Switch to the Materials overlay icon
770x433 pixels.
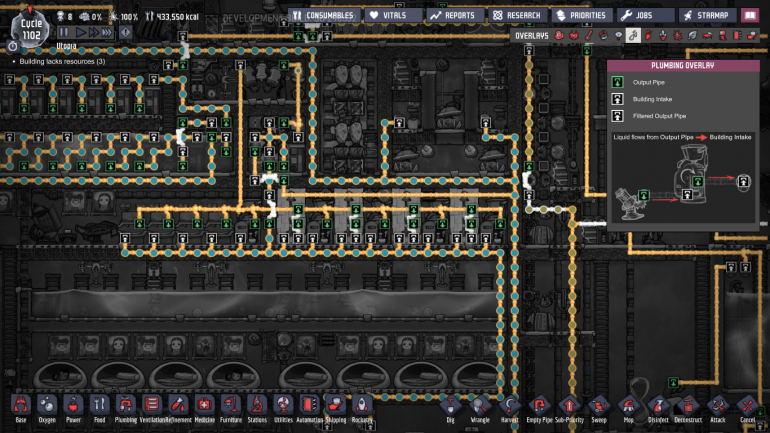(x=603, y=35)
